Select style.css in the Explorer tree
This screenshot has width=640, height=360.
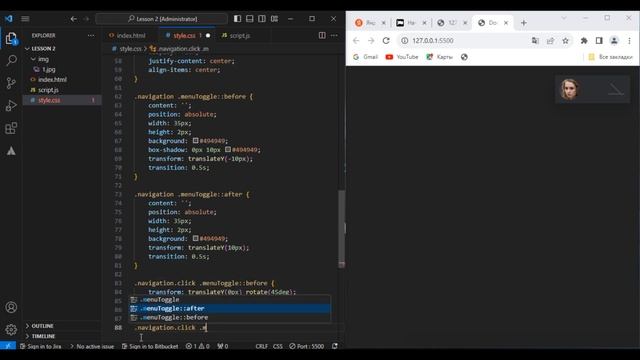[x=61, y=100]
